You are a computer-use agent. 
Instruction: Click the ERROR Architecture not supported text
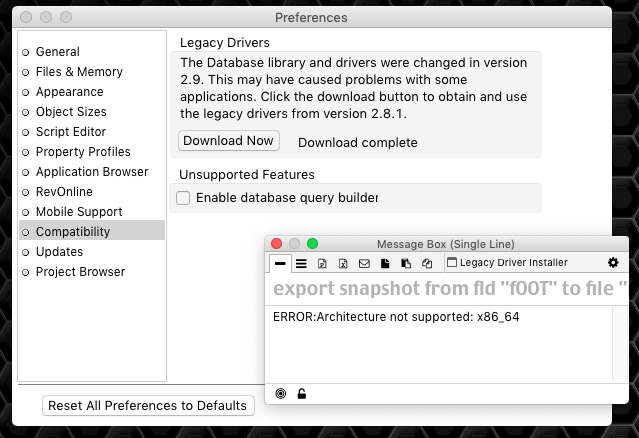coord(396,317)
